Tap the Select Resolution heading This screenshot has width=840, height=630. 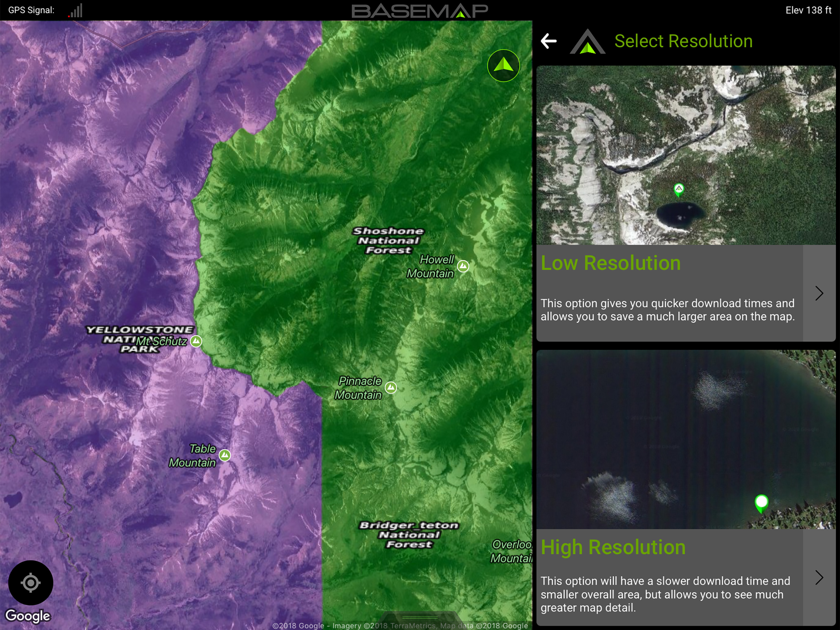(683, 41)
